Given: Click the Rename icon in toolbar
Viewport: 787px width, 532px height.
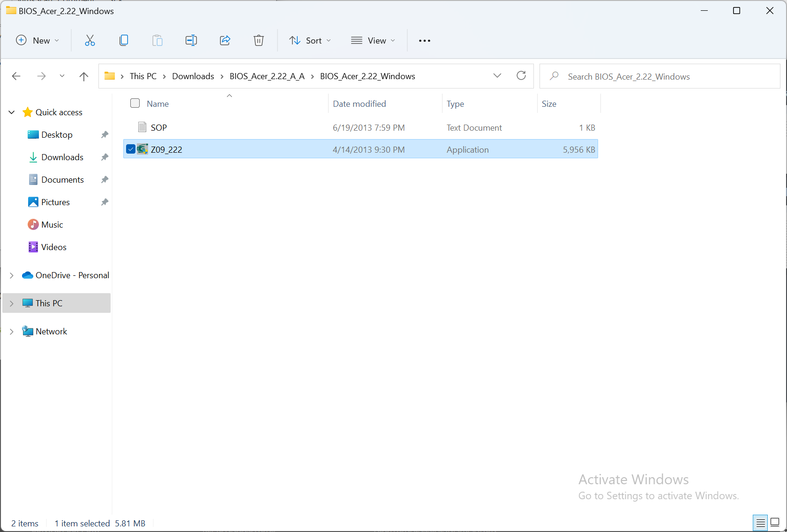Looking at the screenshot, I should (191, 41).
